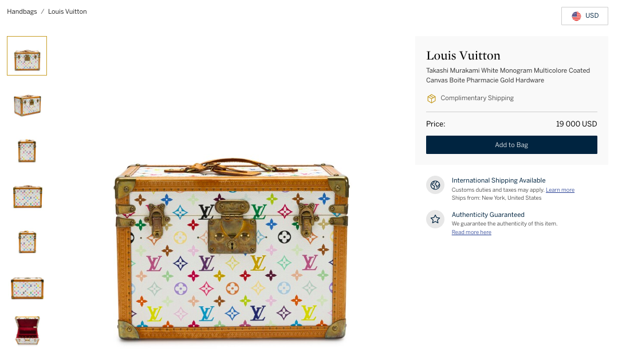Image resolution: width=618 pixels, height=364 pixels.
Task: Select the red open-interior thumbnail
Action: (x=27, y=330)
